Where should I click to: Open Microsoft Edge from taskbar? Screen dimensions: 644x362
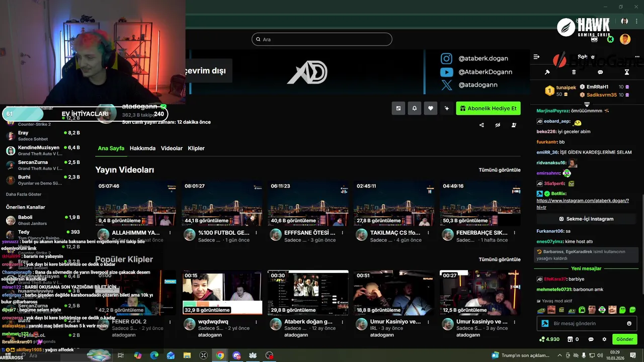pyautogui.click(x=154, y=355)
